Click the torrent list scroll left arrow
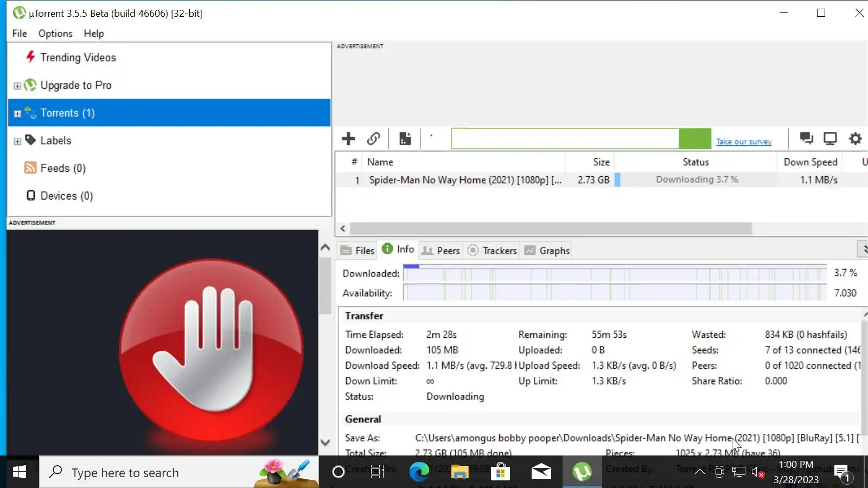868x488 pixels. tap(343, 228)
